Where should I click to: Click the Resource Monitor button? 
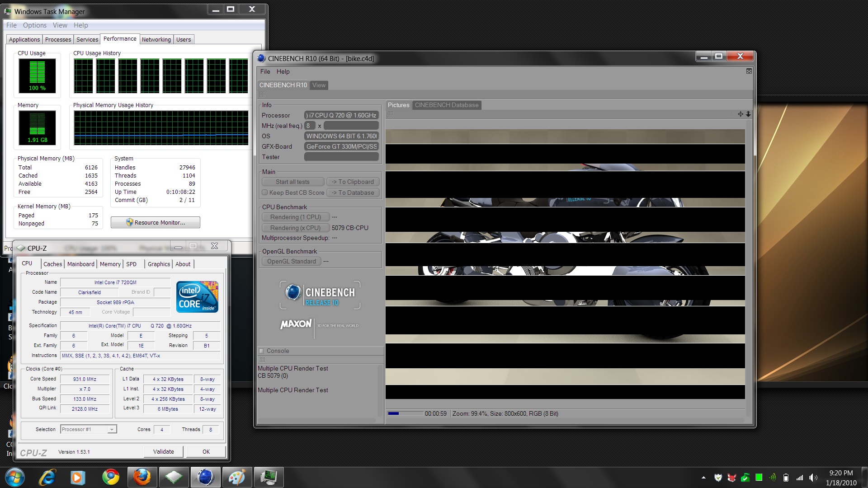pos(156,222)
